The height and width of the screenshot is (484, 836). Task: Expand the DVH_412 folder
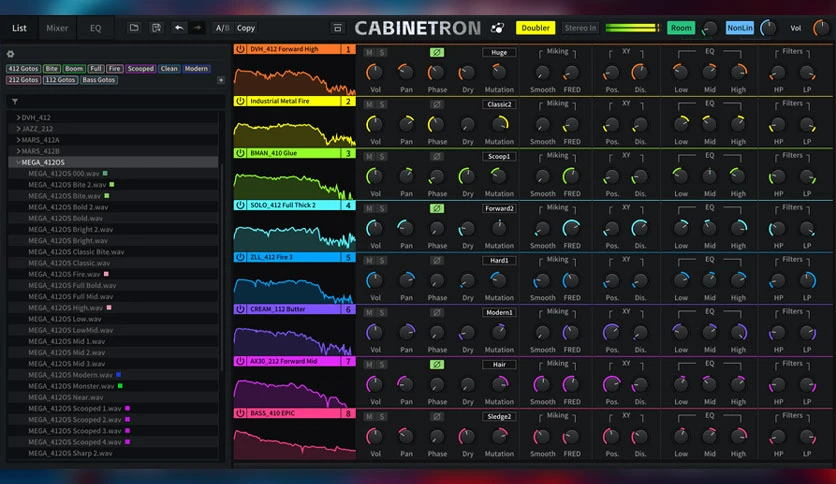point(18,117)
